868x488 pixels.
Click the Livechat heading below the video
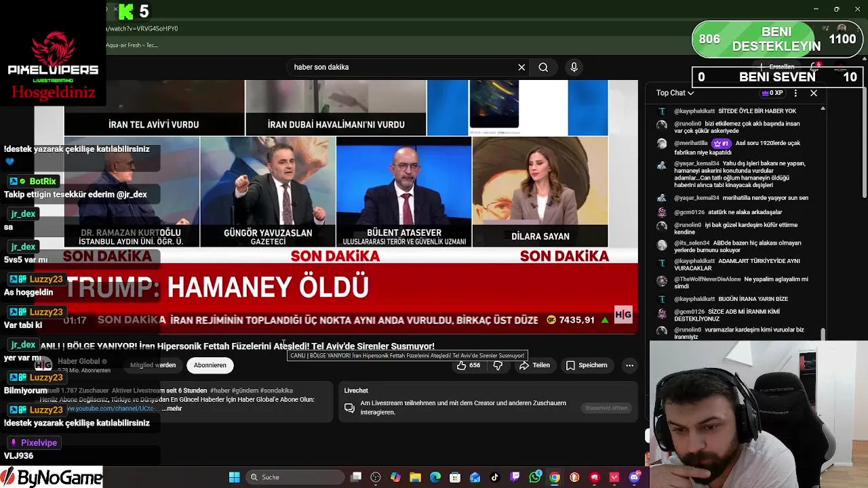(356, 390)
